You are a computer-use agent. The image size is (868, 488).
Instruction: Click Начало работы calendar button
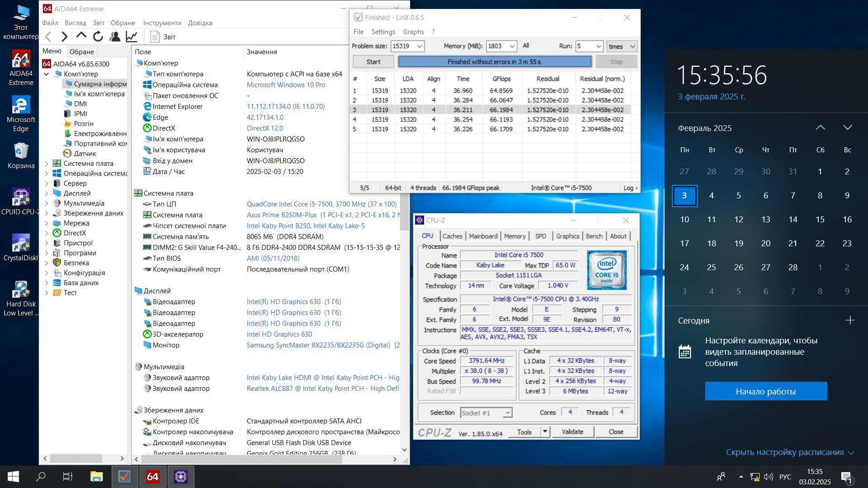(x=766, y=391)
